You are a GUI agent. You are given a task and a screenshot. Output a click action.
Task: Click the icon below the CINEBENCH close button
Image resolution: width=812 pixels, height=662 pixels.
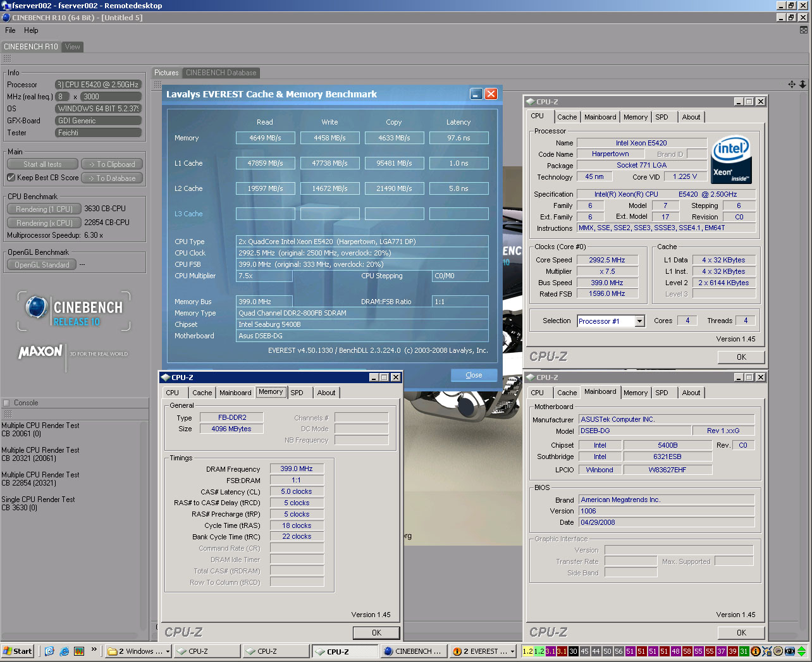coord(804,30)
